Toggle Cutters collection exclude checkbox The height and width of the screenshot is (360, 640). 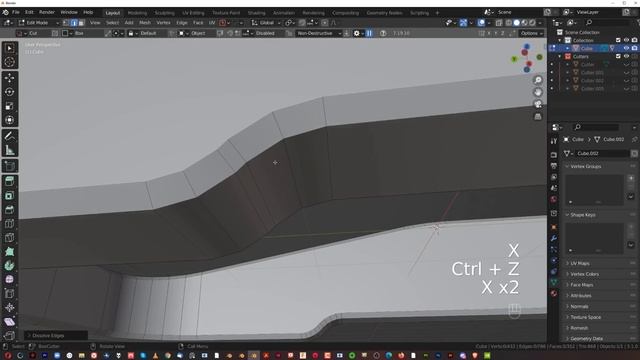tap(618, 56)
